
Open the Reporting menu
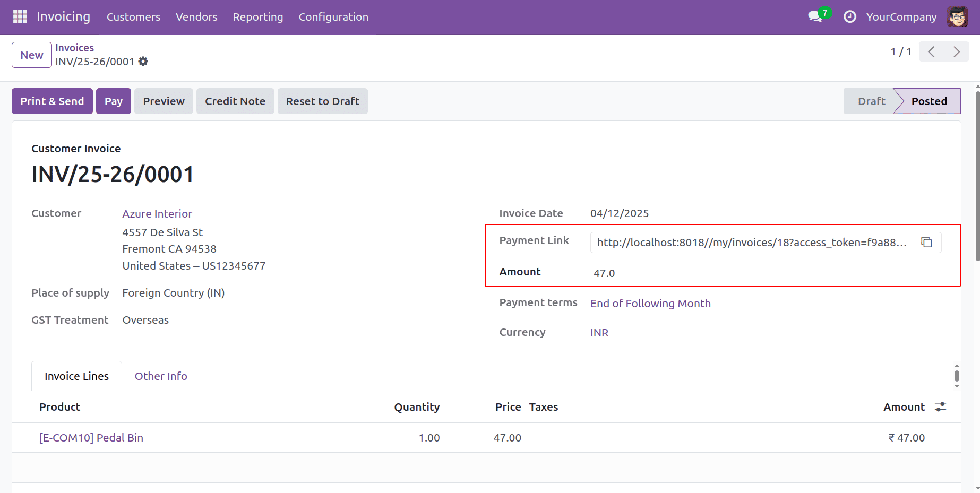pyautogui.click(x=258, y=17)
